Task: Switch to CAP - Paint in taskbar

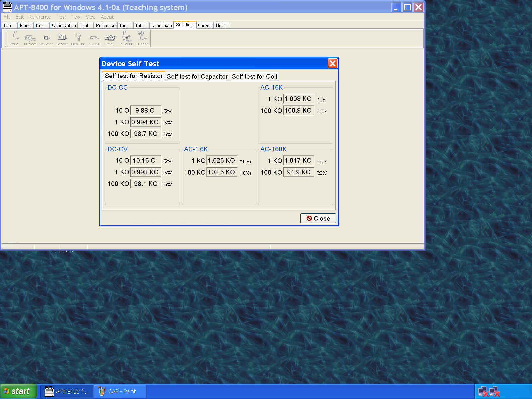Action: coord(120,391)
